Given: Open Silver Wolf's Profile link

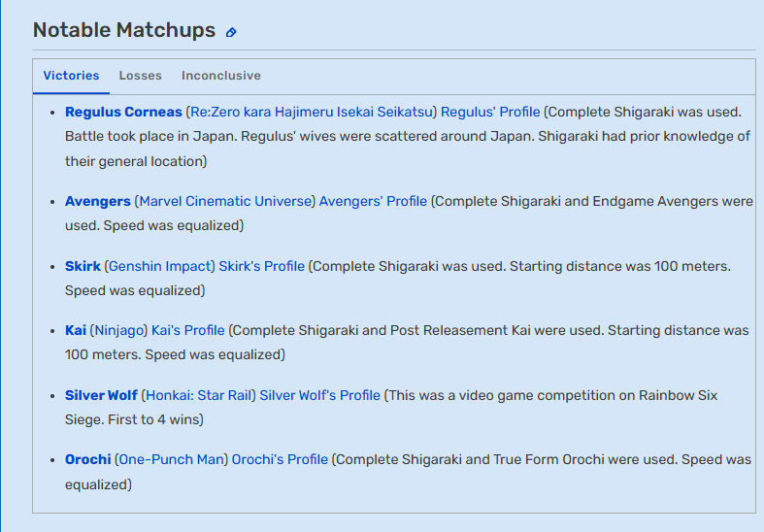Looking at the screenshot, I should click(x=319, y=395).
